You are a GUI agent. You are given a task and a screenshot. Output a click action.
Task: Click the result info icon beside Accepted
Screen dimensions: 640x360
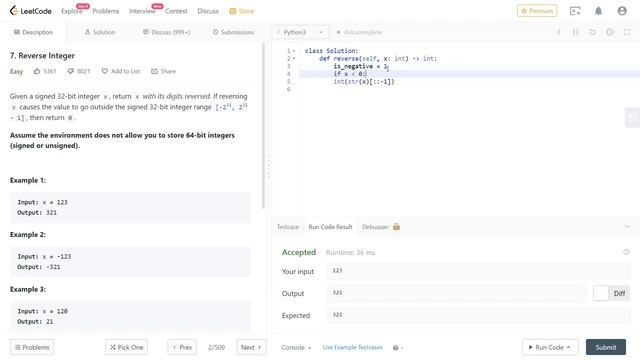(626, 252)
